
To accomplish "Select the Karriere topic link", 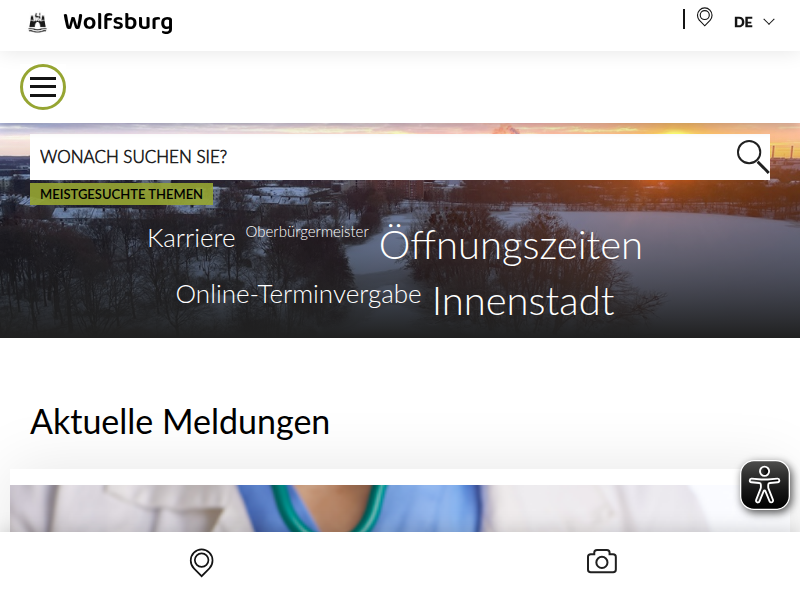I will point(191,238).
